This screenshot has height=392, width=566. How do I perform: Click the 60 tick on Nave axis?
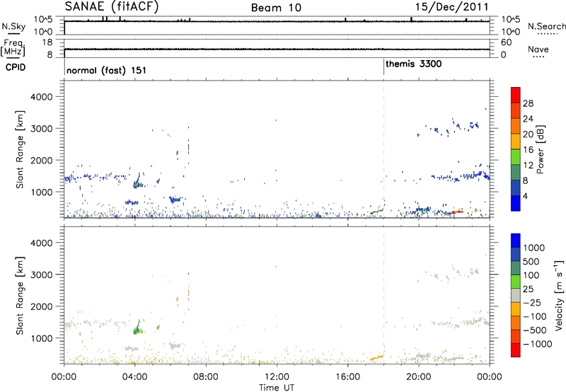point(506,42)
